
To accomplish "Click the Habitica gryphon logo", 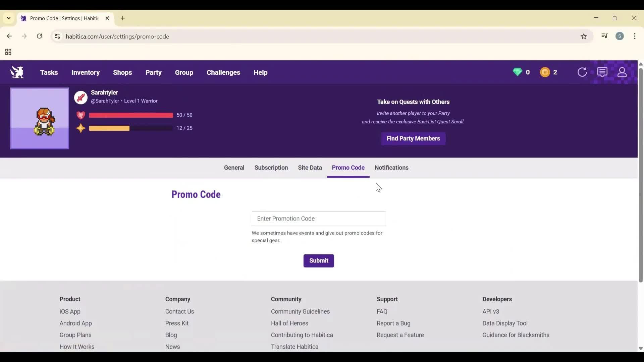I will point(17,72).
